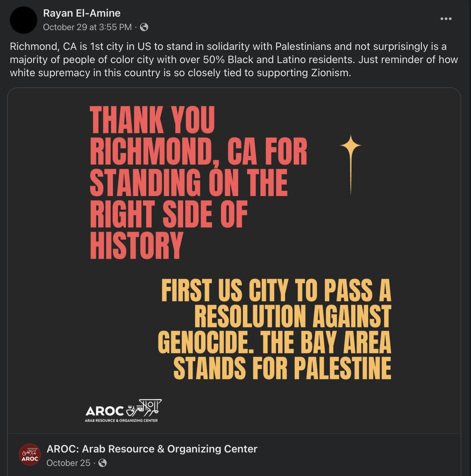
Task: Open Rayan El-Amine's profile via name
Action: [82, 13]
